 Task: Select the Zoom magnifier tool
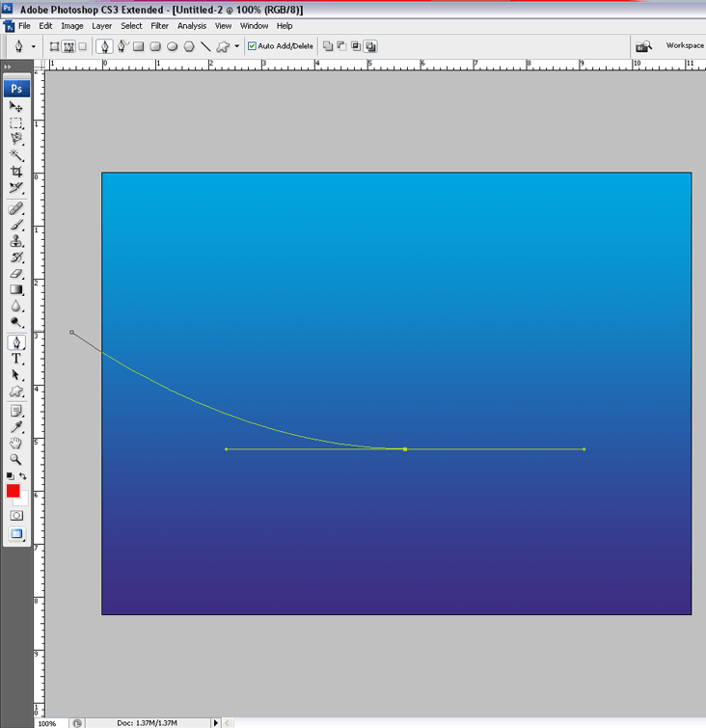coord(16,460)
